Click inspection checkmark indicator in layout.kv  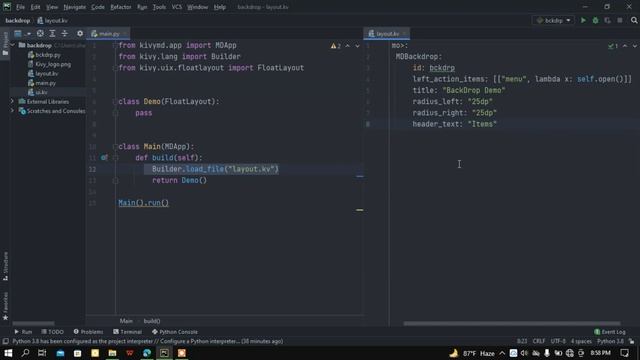coord(613,46)
